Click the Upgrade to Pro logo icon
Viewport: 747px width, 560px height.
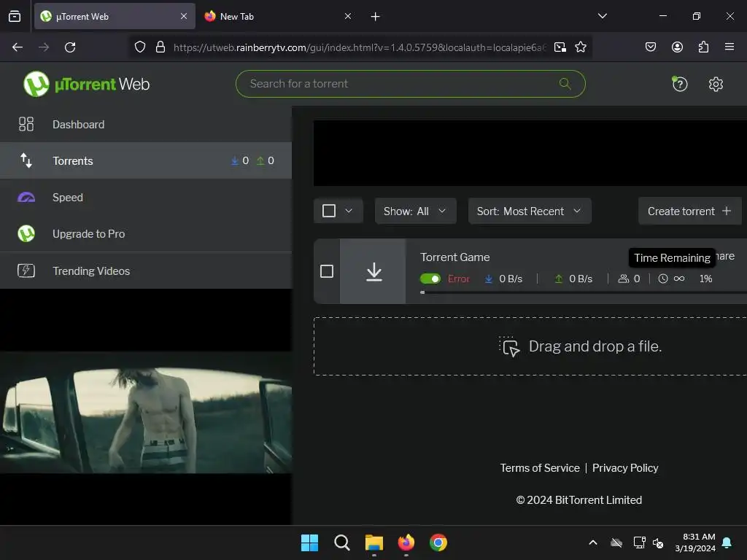click(x=26, y=234)
